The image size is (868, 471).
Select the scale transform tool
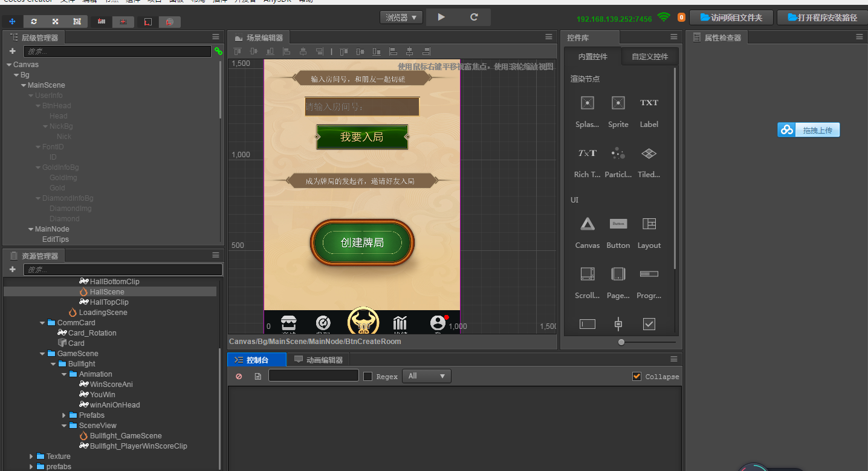(55, 22)
